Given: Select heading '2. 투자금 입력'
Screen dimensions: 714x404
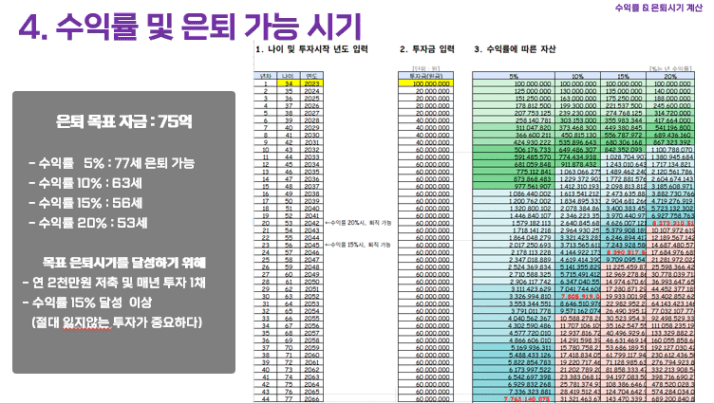Looking at the screenshot, I should [427, 49].
